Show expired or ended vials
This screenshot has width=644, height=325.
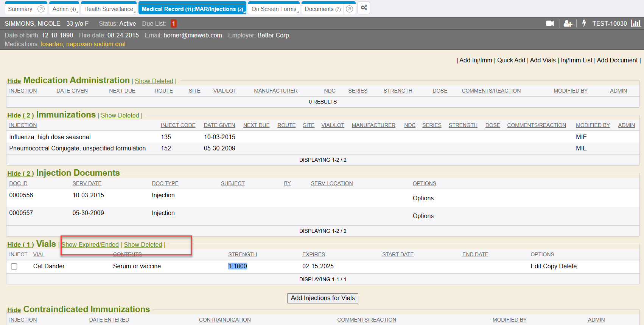(x=90, y=245)
